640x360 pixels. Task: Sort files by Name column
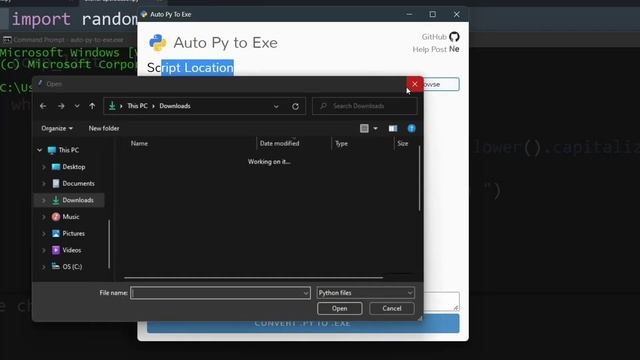click(x=139, y=143)
